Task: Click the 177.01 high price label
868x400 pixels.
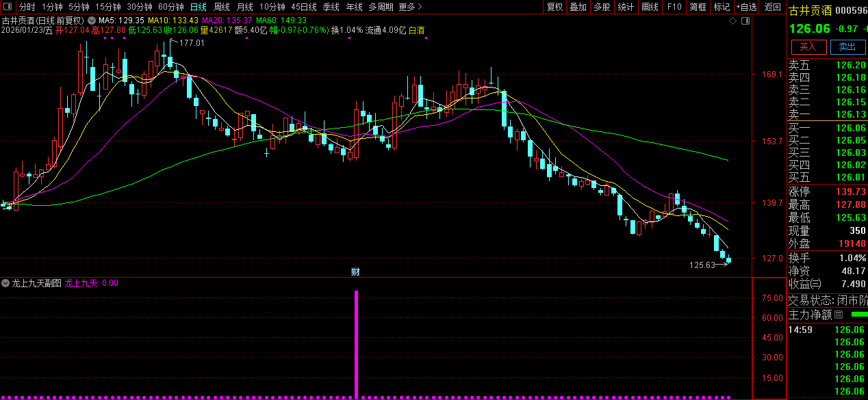Action: coord(192,43)
